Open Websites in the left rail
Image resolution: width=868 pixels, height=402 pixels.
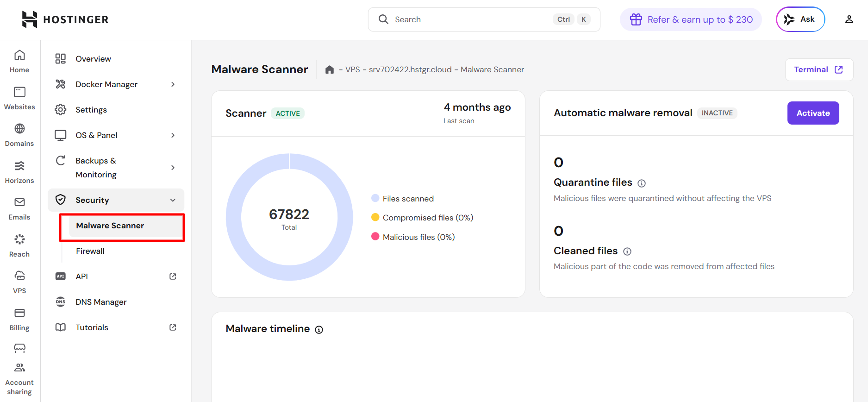(x=19, y=99)
